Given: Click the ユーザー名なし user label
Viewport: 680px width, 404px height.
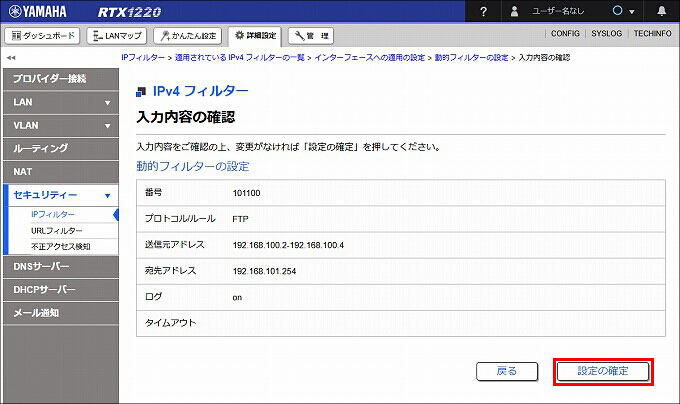Looking at the screenshot, I should (x=558, y=11).
